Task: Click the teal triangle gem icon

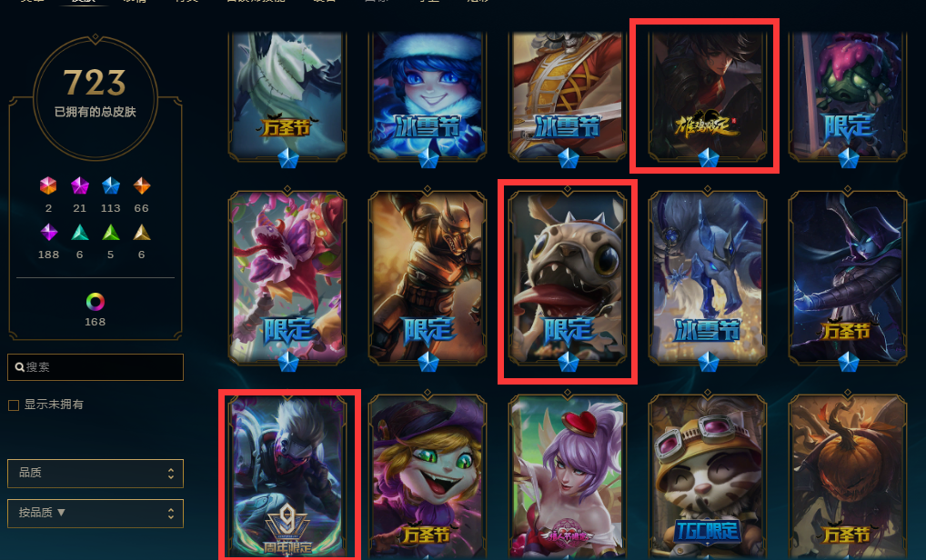Action: (x=80, y=233)
